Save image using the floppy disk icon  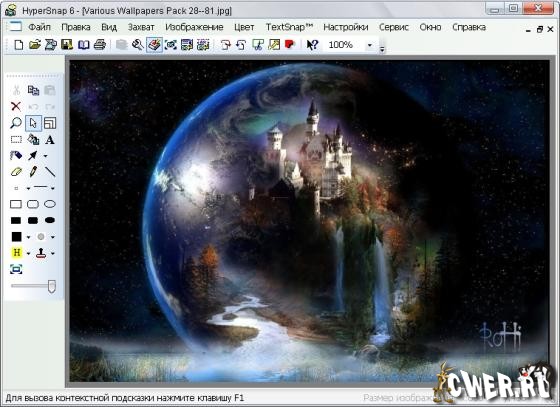pos(67,45)
